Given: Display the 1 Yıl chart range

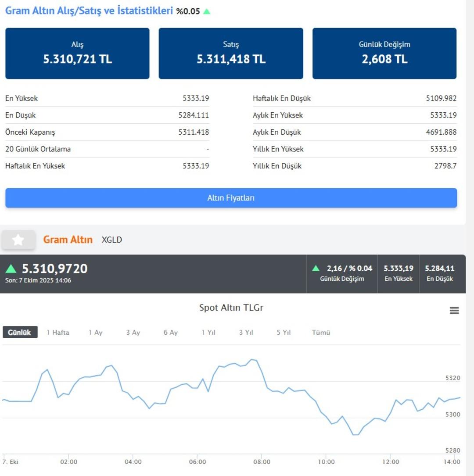Looking at the screenshot, I should (208, 332).
